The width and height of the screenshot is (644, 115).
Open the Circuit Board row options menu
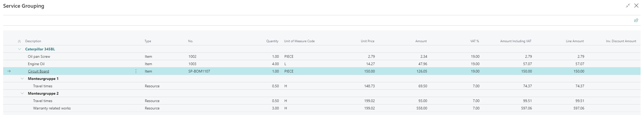tap(136, 71)
